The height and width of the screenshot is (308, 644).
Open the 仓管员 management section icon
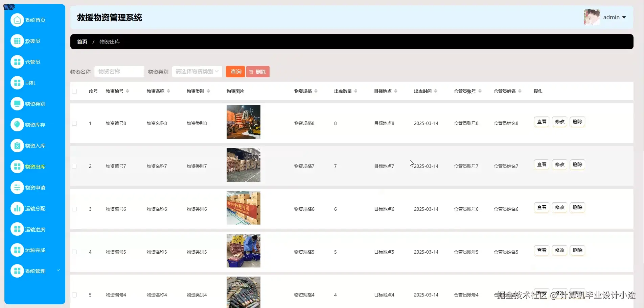pyautogui.click(x=17, y=62)
